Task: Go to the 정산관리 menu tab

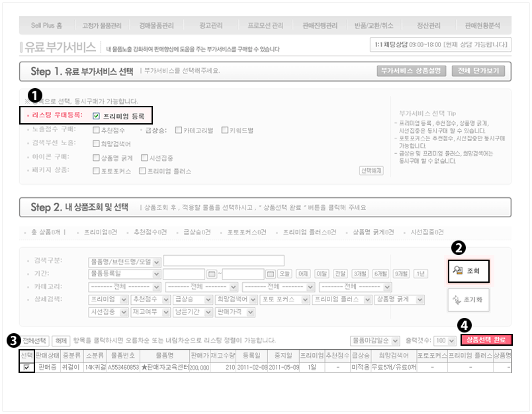Action: pyautogui.click(x=428, y=26)
